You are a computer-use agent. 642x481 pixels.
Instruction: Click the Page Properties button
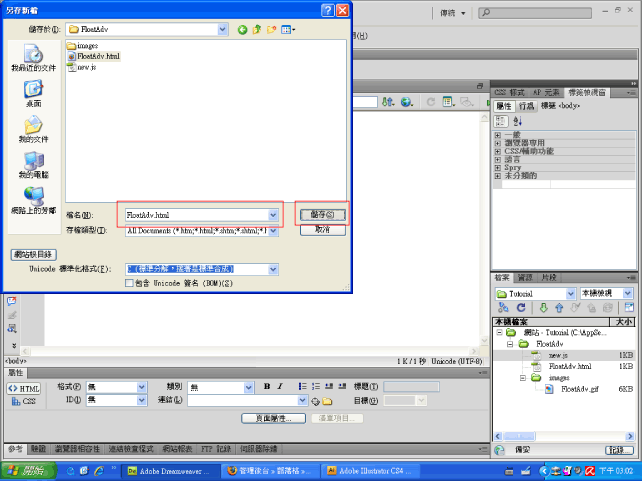pos(274,418)
